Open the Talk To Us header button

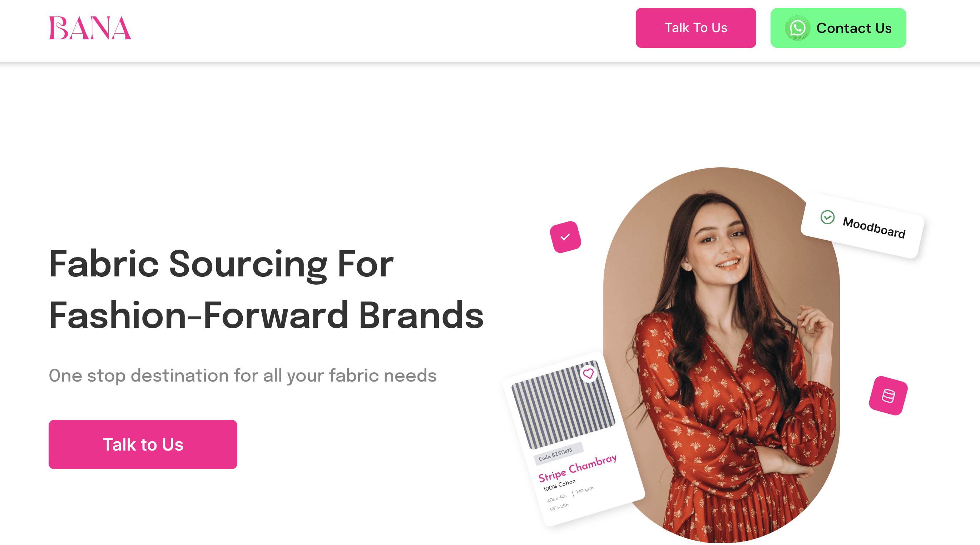(x=696, y=28)
